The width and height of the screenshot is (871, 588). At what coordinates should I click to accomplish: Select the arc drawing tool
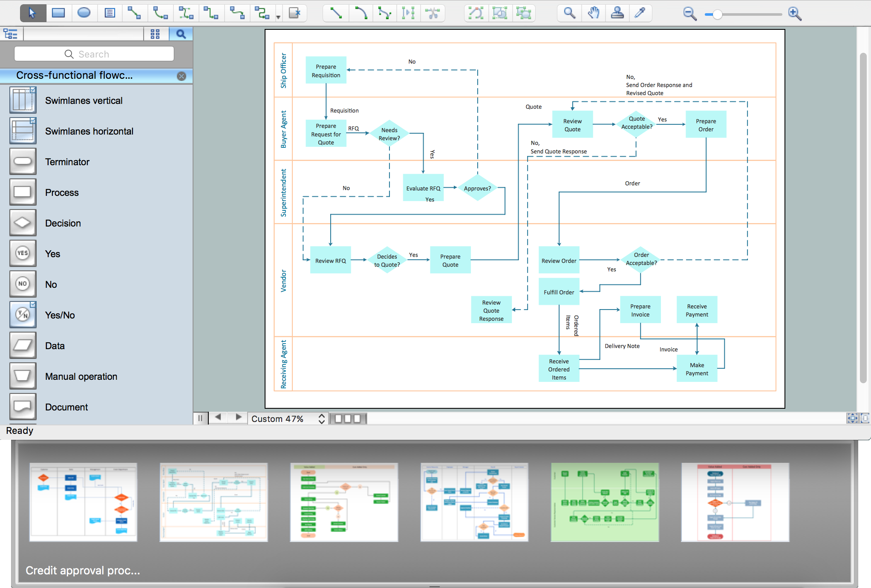[x=361, y=13]
